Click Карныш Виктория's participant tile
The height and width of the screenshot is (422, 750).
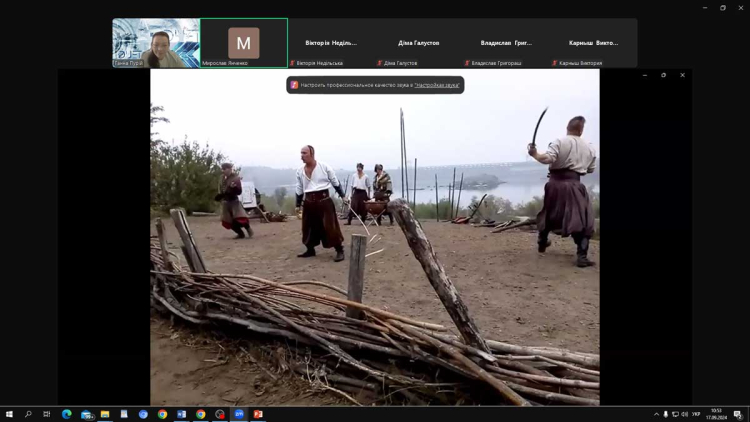click(x=593, y=43)
